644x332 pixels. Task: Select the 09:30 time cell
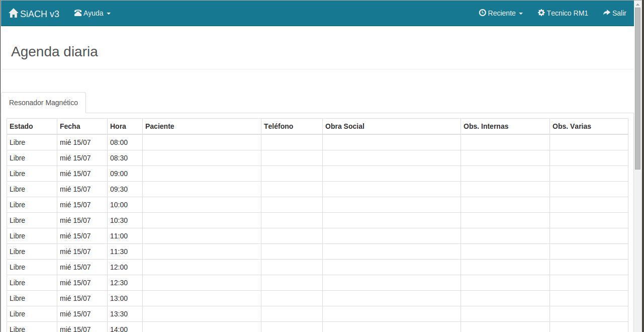125,189
